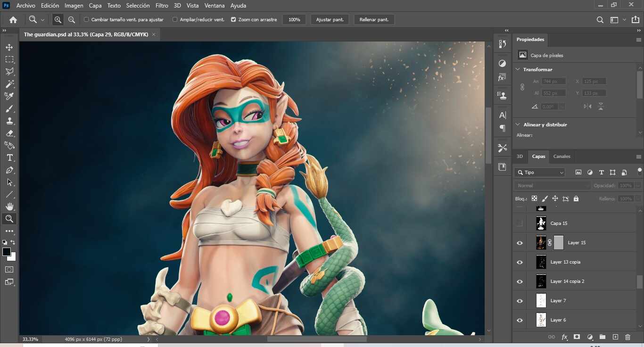Show the hidden Capa 15 layer
Image resolution: width=644 pixels, height=347 pixels.
point(520,223)
